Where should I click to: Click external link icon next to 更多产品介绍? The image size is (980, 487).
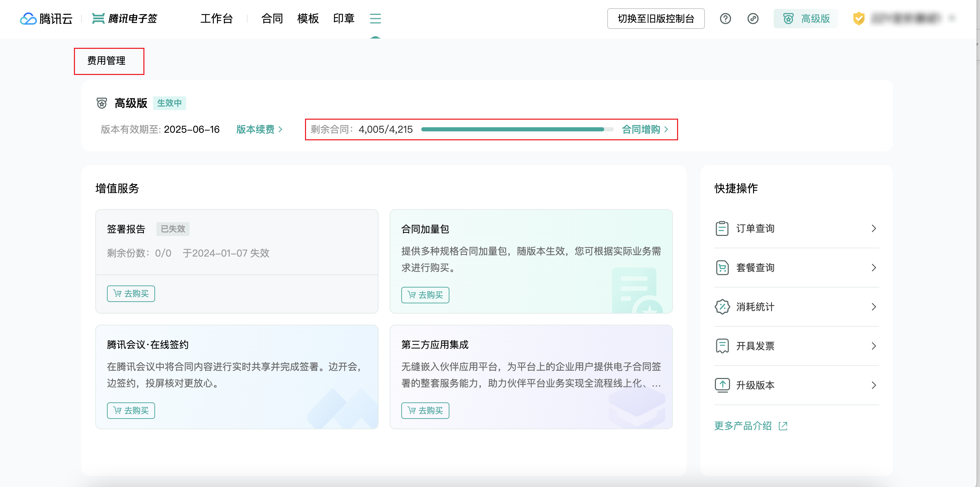(783, 426)
